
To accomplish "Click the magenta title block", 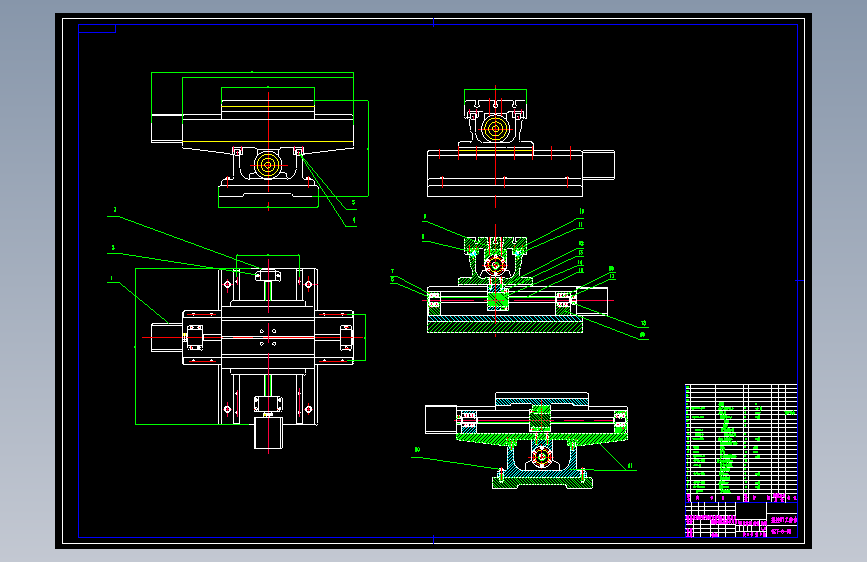I will (741, 520).
